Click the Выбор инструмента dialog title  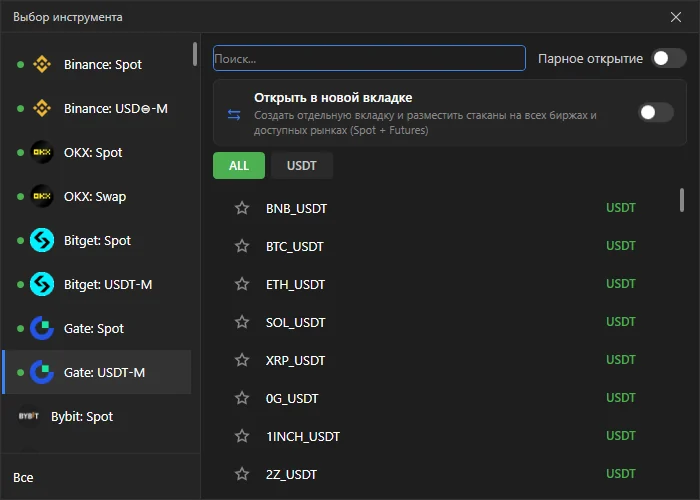coord(68,17)
